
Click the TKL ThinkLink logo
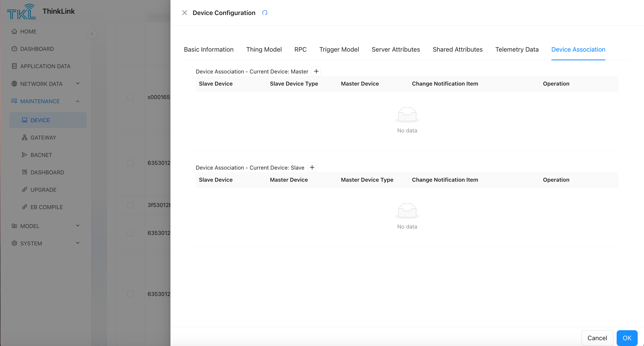[21, 12]
